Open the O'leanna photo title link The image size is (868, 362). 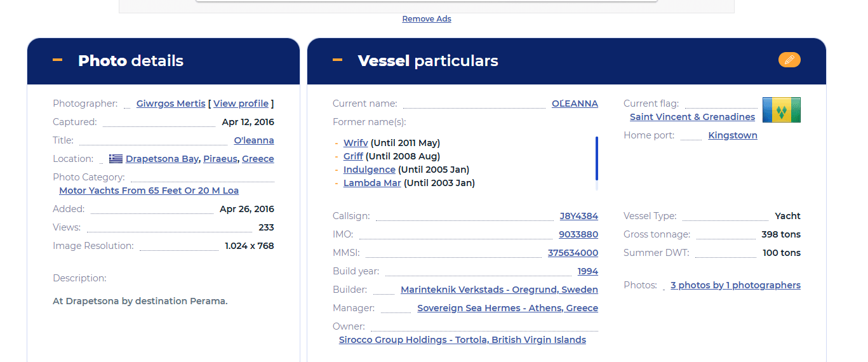pos(254,140)
